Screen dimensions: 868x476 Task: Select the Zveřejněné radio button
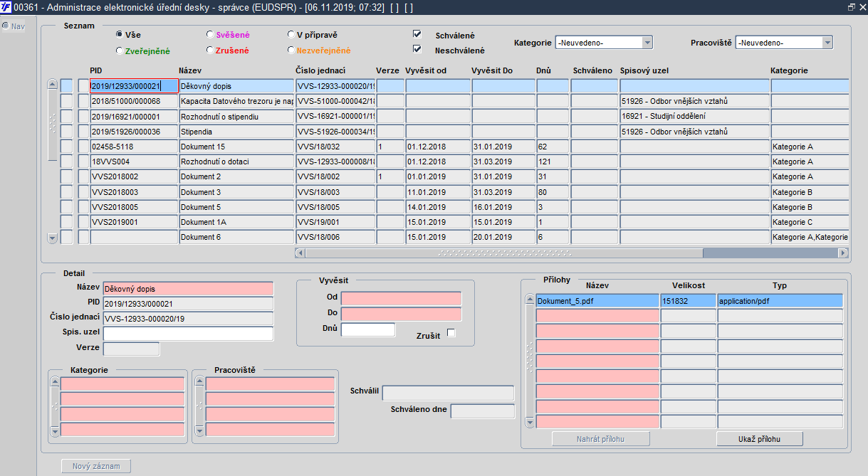[x=119, y=51]
